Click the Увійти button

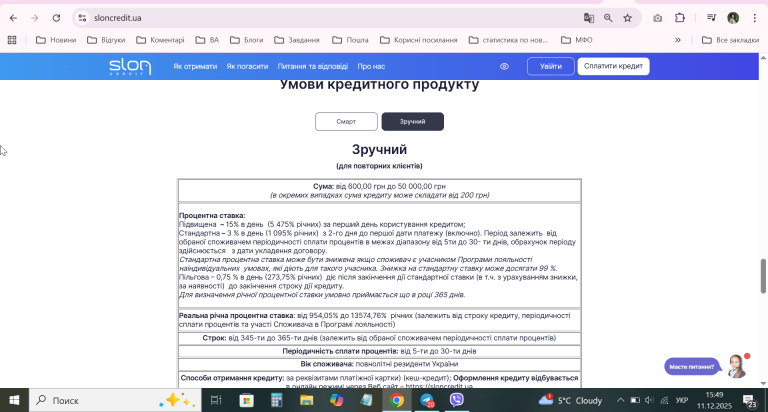click(x=551, y=67)
